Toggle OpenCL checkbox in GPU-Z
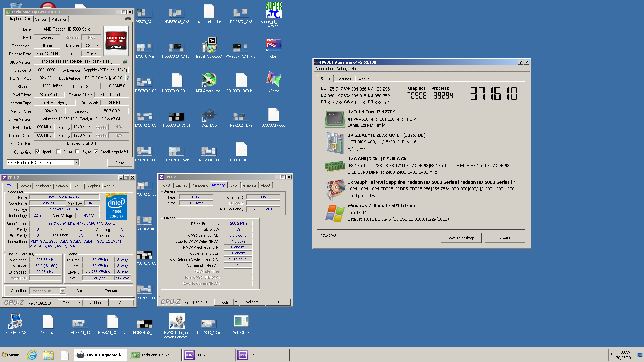 (x=37, y=152)
